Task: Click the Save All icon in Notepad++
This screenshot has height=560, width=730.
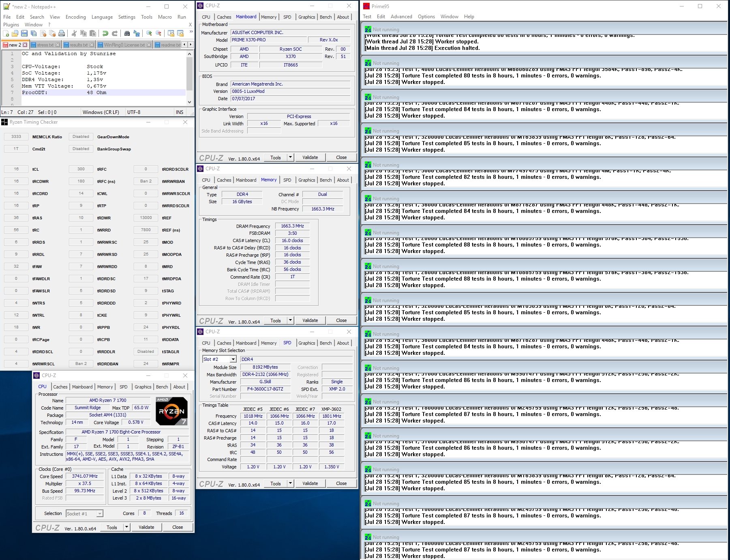Action: 34,33
